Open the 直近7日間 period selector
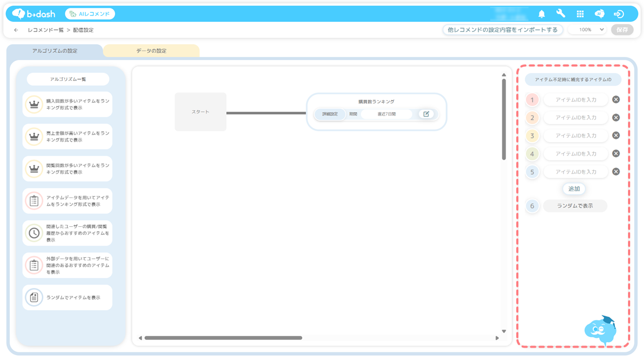Image resolution: width=644 pixels, height=362 pixels. click(x=386, y=114)
